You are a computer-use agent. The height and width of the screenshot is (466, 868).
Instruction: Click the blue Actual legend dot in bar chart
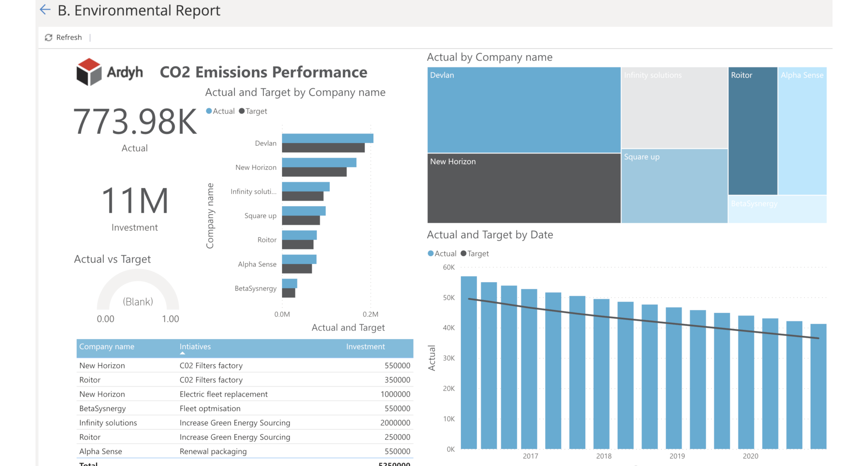pyautogui.click(x=209, y=111)
